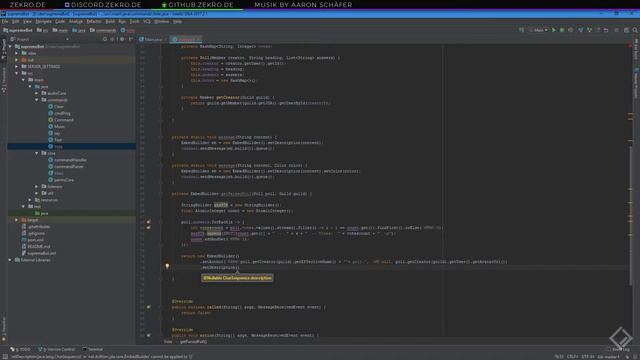Expand the SERVER_SETTINGS folder
Viewport: 640px width, 360px height.
coord(17,67)
